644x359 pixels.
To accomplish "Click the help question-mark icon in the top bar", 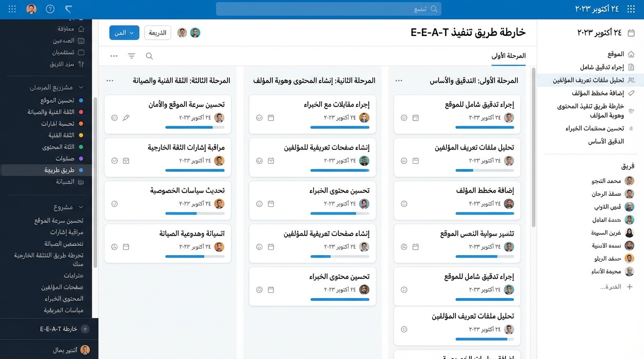I will 50,8.
